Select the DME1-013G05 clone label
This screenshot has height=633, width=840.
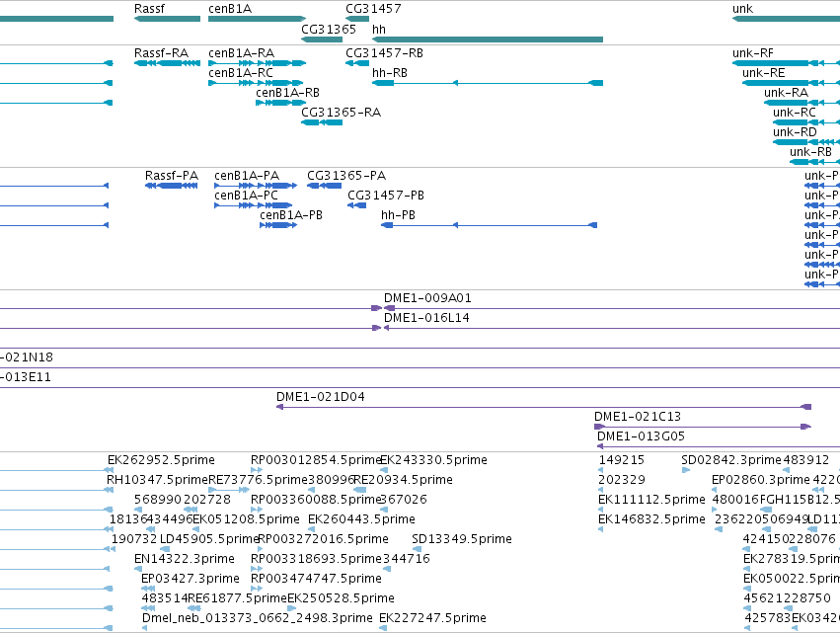pyautogui.click(x=641, y=436)
